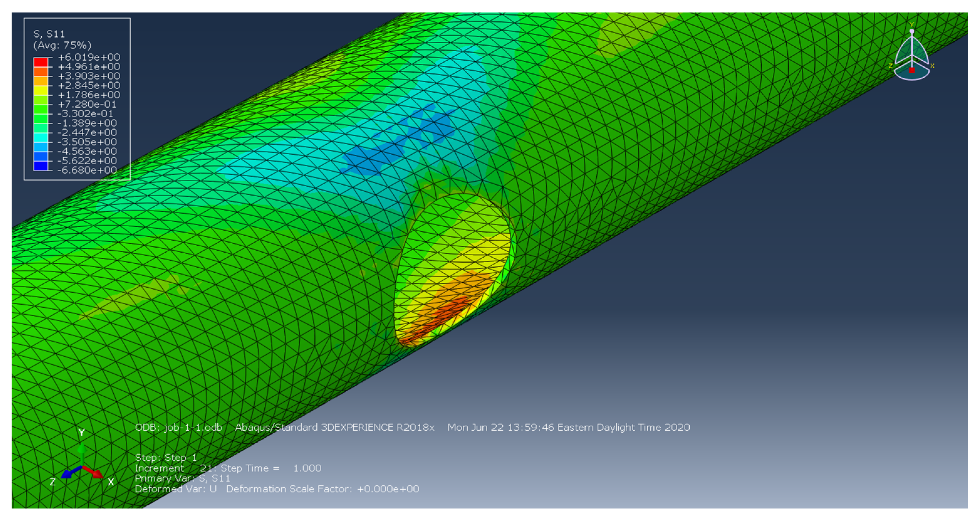
Task: Click the X label on the 3D compass
Action: 932,66
